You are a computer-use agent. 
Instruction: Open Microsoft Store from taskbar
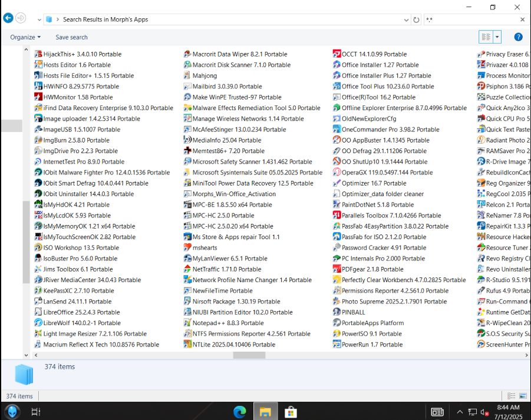pos(291,412)
